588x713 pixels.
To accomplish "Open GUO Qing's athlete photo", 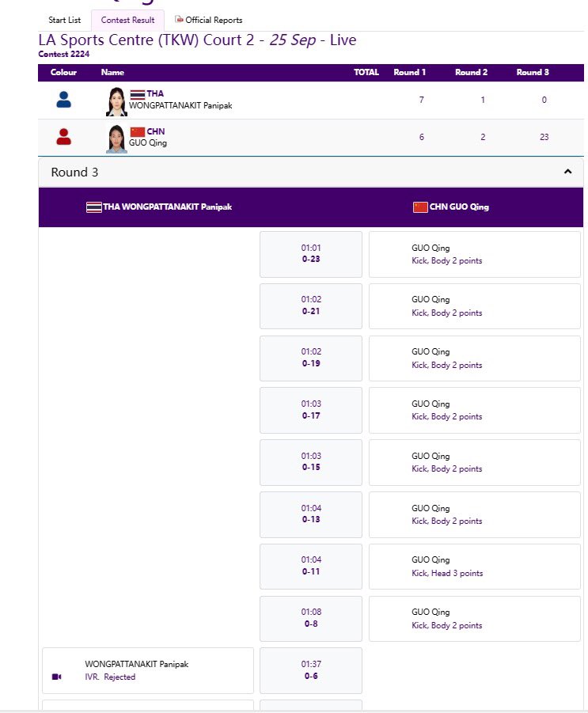I will [x=116, y=138].
